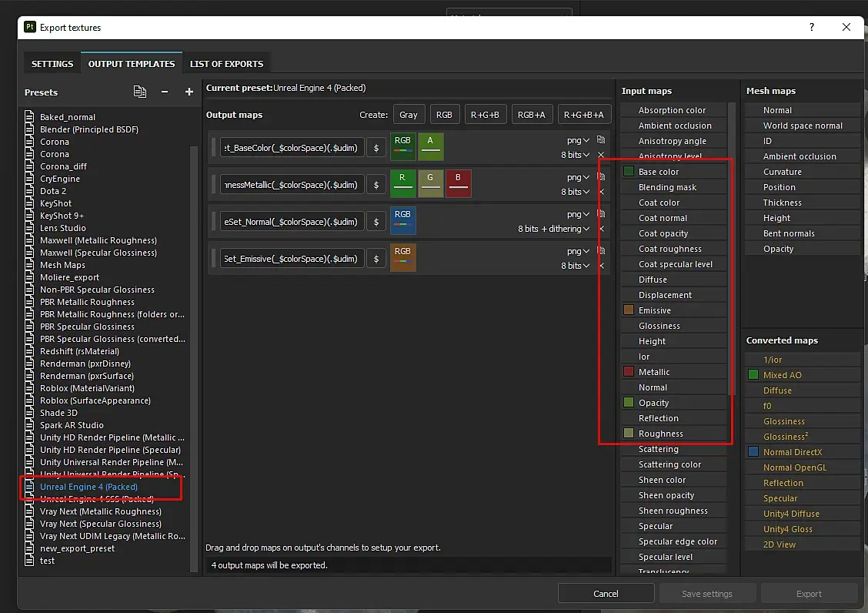Image resolution: width=868 pixels, height=613 pixels.
Task: Click the Substance Painter logo in title bar
Action: [30, 27]
